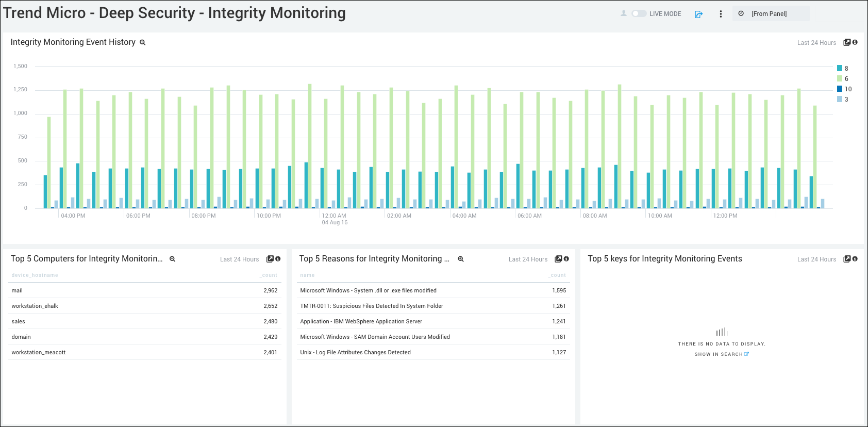The width and height of the screenshot is (868, 427).
Task: Click TMTR-0011 Suspicious Files row
Action: point(432,306)
